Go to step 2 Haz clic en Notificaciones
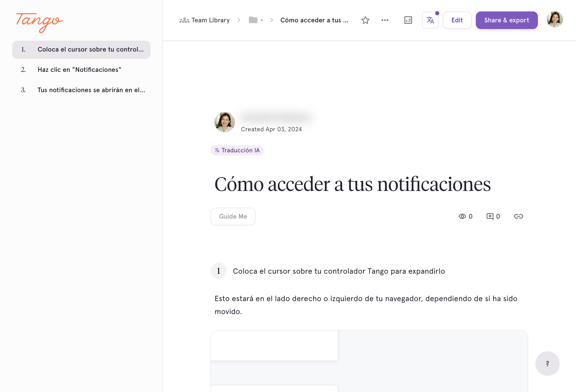 click(81, 70)
